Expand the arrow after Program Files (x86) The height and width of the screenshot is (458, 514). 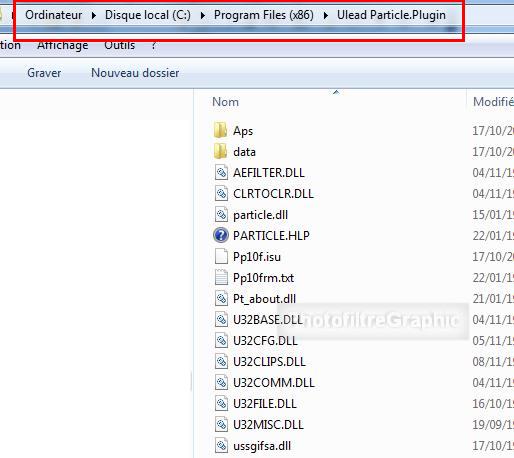(x=326, y=15)
